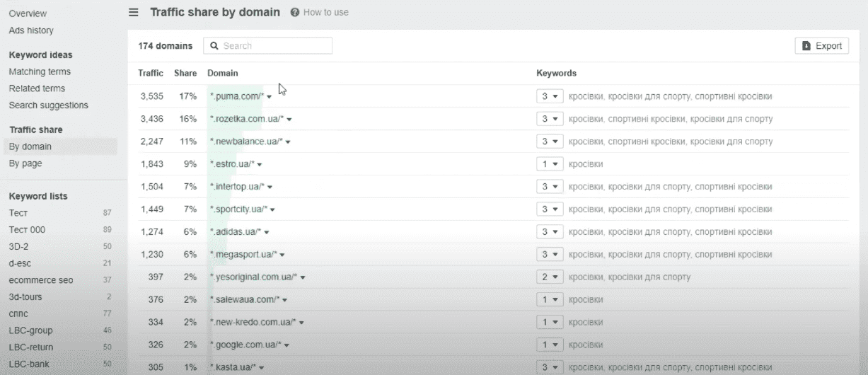The height and width of the screenshot is (375, 868).
Task: Click the magnifier icon in the search box
Action: (x=214, y=46)
